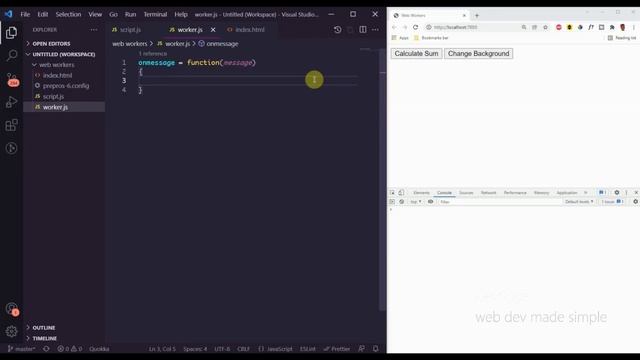The height and width of the screenshot is (360, 640).
Task: Open the notifications bell in the status bar
Action: point(376,349)
